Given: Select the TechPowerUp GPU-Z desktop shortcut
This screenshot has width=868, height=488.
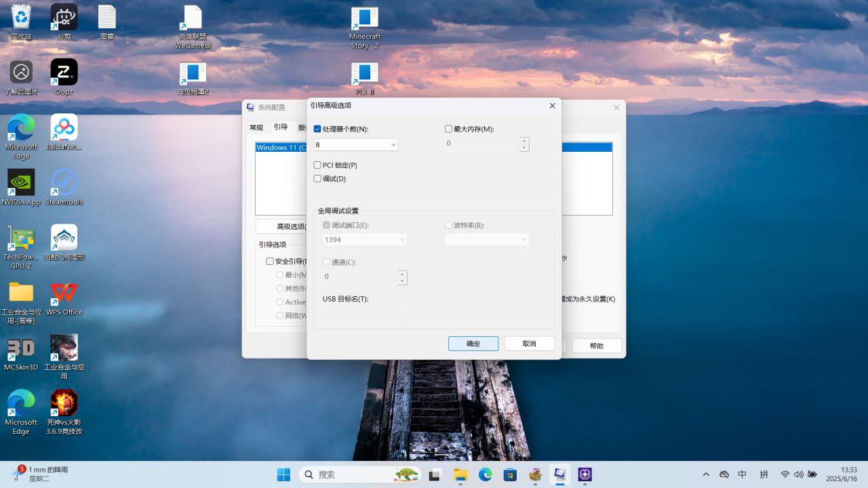Looking at the screenshot, I should (21, 247).
